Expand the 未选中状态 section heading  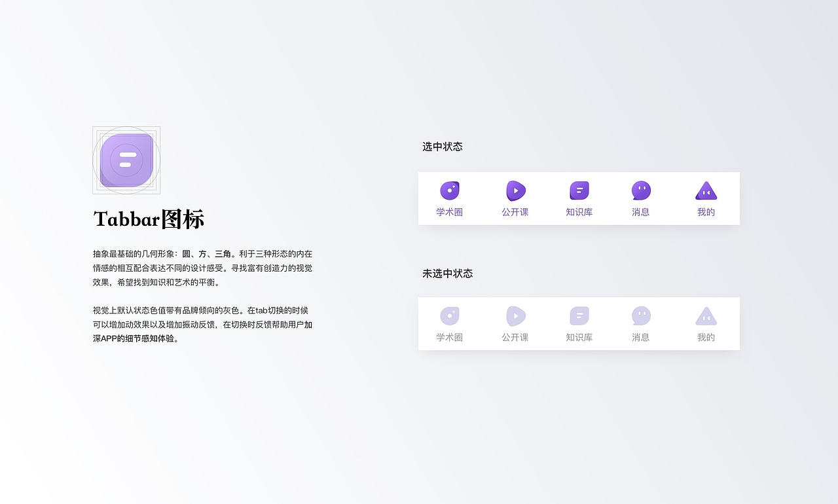(447, 274)
